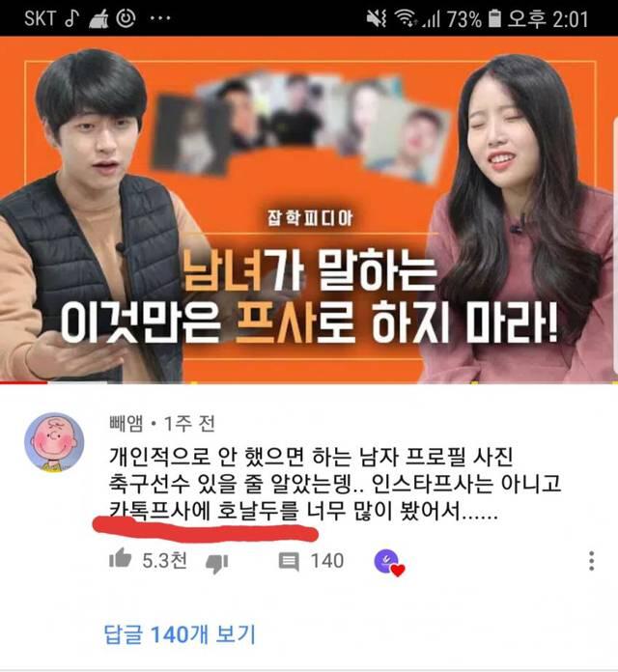
Task: Tap the 140 reply count number
Action: pos(327,561)
